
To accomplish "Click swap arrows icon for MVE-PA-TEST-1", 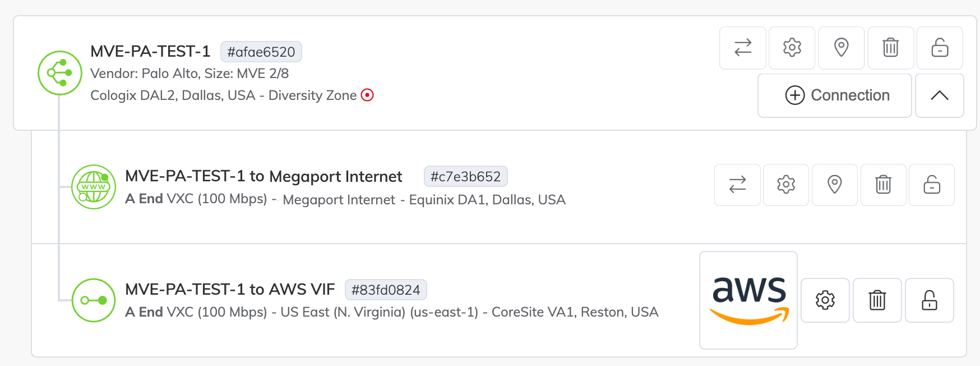I will point(743,48).
